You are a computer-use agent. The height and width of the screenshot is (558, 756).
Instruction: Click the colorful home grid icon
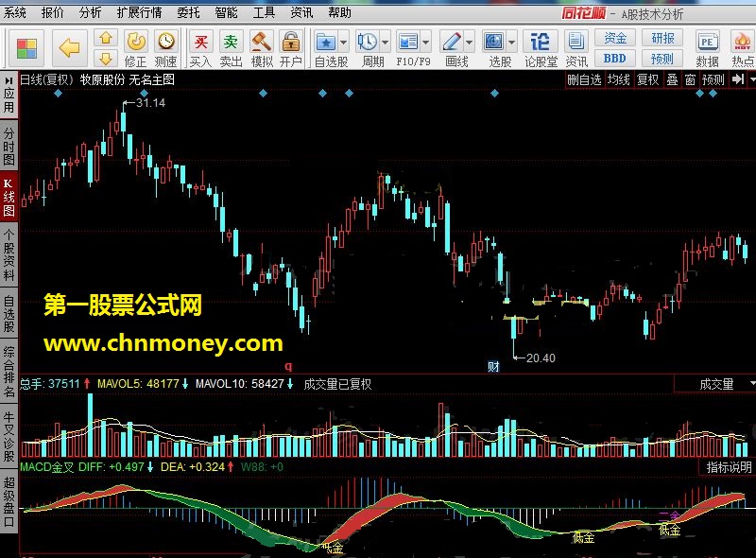(x=26, y=48)
